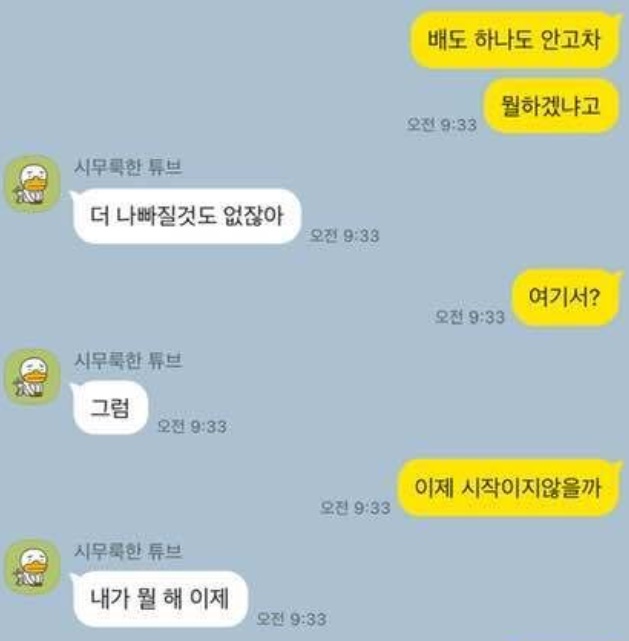Click the timestamp next to '더 나빠질것도 없잖아'
The width and height of the screenshot is (629, 641).
345,235
